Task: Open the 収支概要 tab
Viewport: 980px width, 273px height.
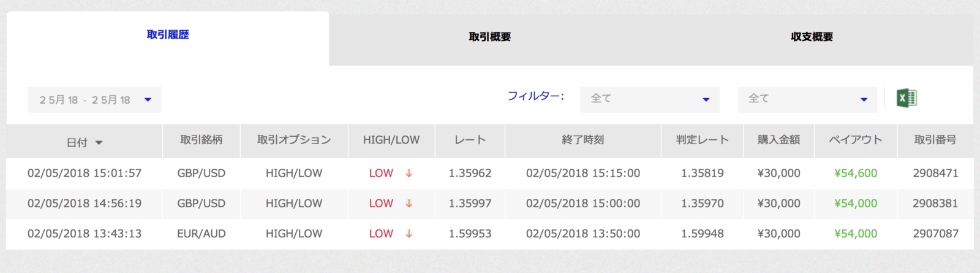Action: click(812, 37)
